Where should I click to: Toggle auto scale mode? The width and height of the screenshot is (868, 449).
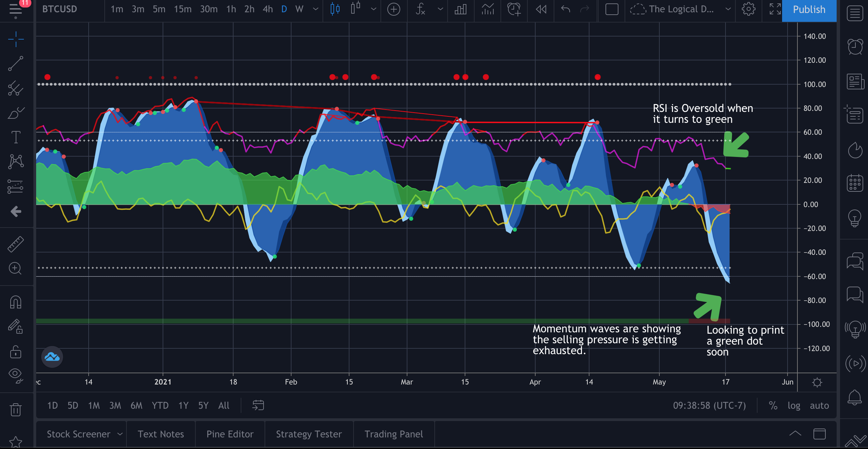pyautogui.click(x=819, y=405)
